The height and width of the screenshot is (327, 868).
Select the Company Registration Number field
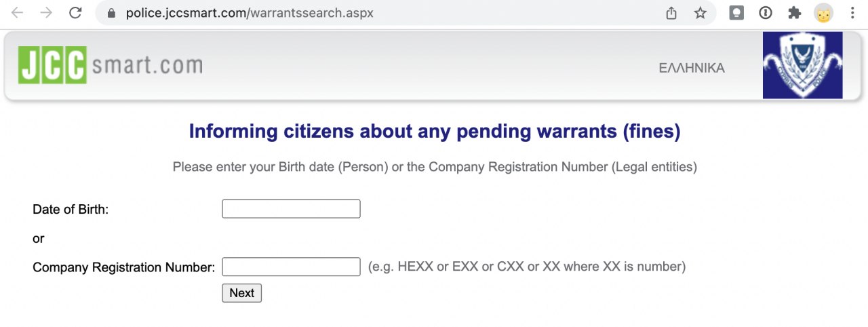pos(291,267)
